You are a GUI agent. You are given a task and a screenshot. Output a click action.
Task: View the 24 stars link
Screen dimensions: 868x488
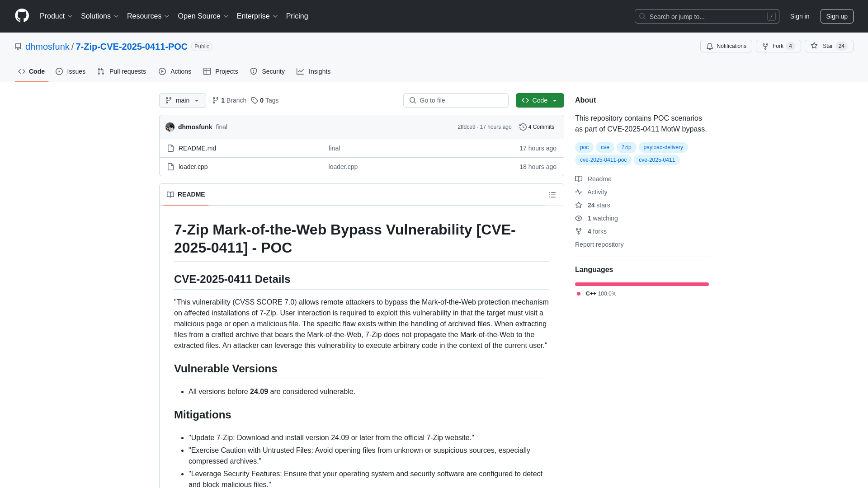click(x=593, y=205)
